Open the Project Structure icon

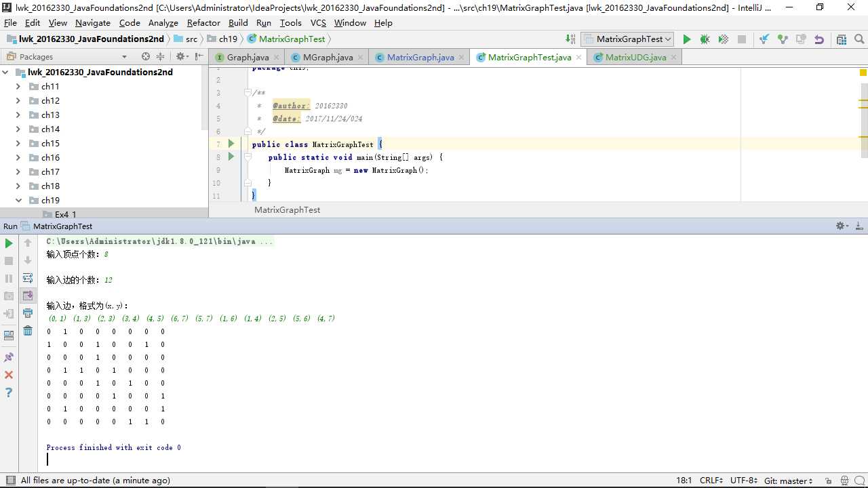tap(842, 39)
